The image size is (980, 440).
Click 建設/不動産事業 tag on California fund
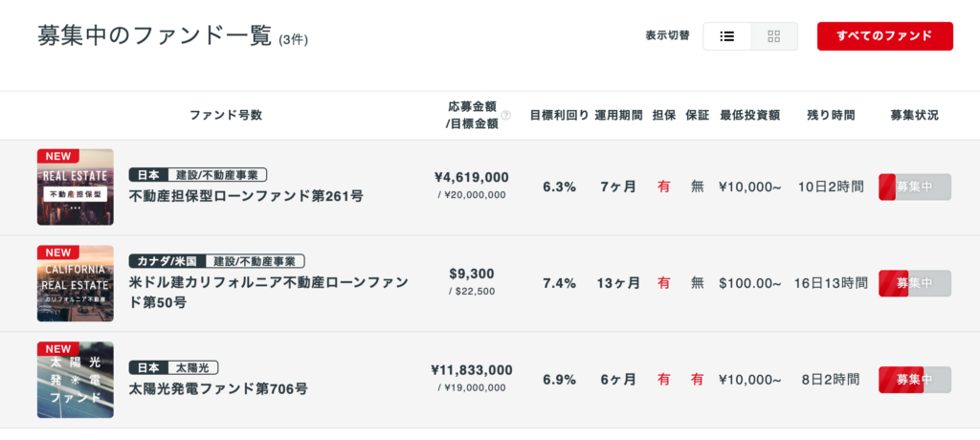coord(255,260)
